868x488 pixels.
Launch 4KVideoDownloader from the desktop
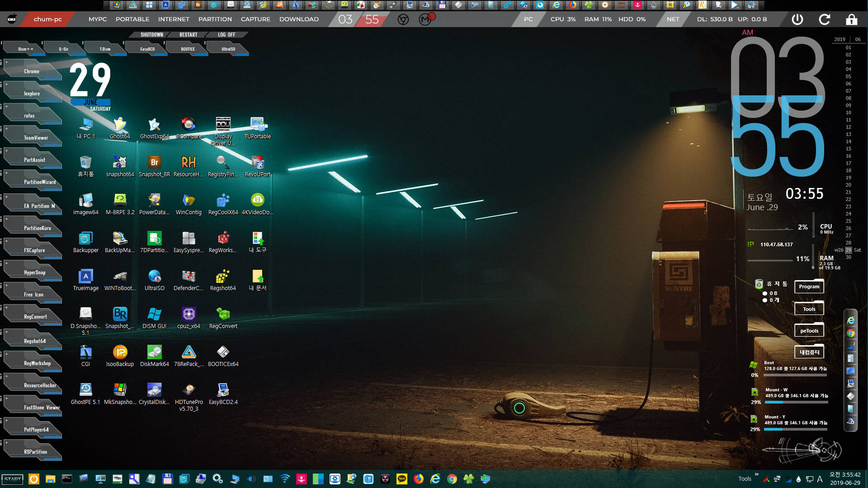(257, 204)
